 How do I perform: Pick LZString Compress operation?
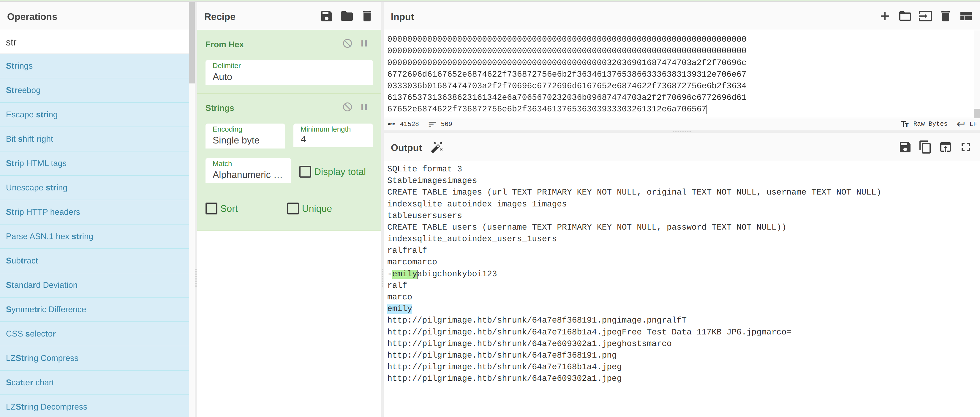coord(94,358)
